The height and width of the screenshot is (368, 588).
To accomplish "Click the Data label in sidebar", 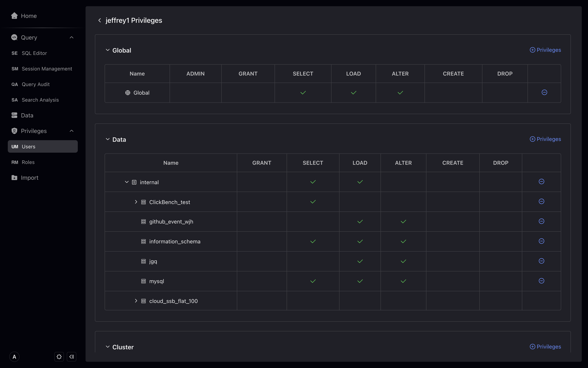I will coord(27,115).
